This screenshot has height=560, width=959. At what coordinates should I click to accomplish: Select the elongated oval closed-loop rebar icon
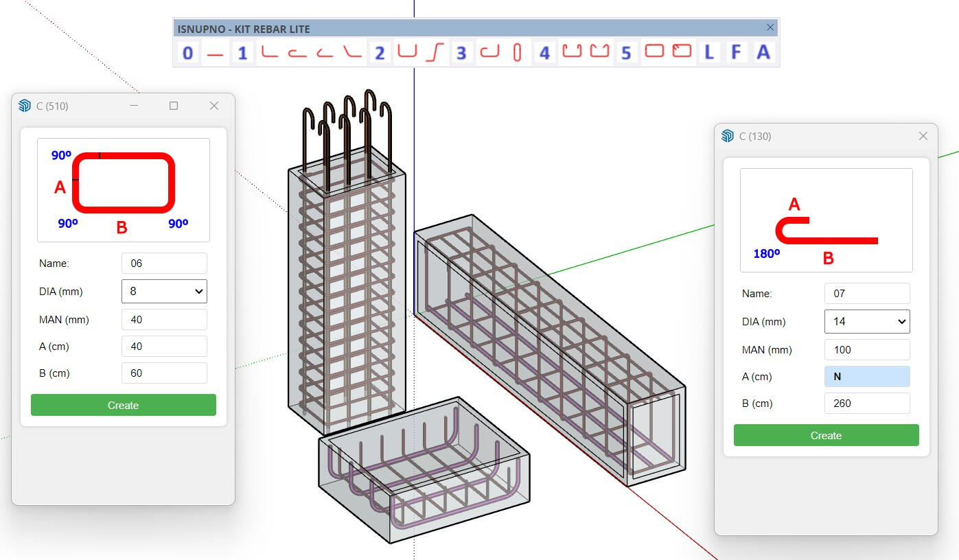click(x=518, y=52)
